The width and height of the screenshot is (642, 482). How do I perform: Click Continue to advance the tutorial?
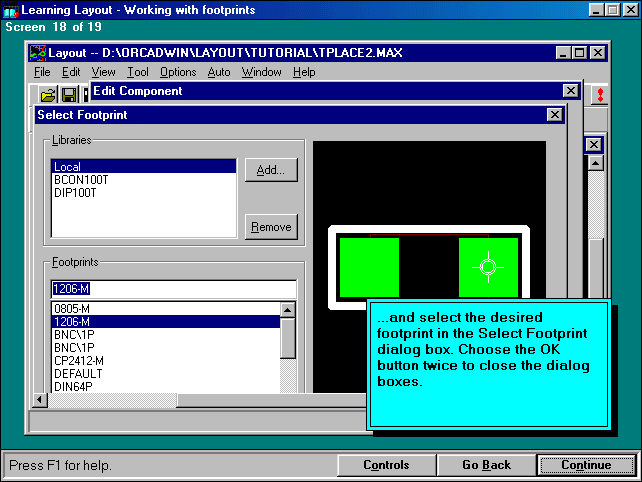pyautogui.click(x=586, y=465)
